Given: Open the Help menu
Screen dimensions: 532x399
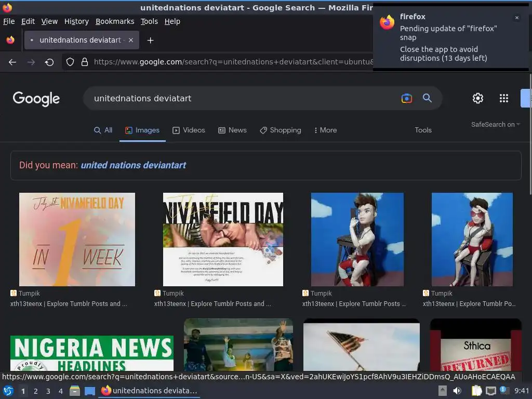Looking at the screenshot, I should 172,21.
